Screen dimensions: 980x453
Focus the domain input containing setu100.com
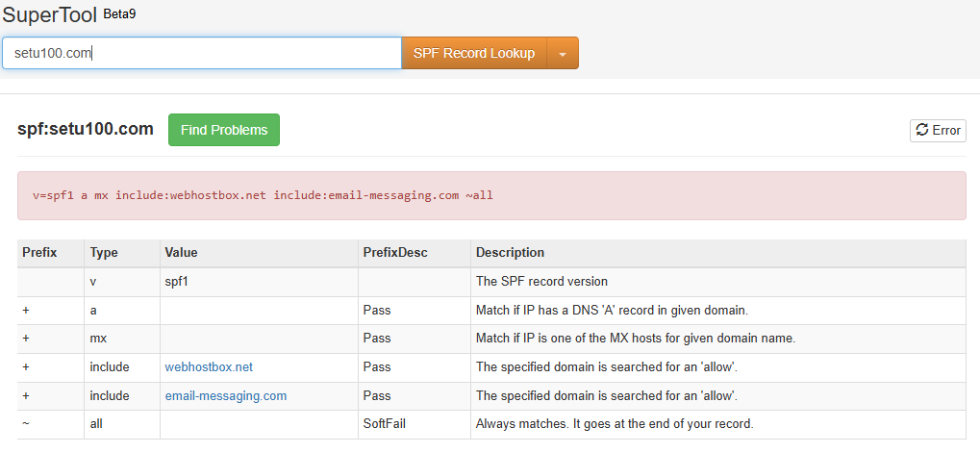[x=201, y=53]
